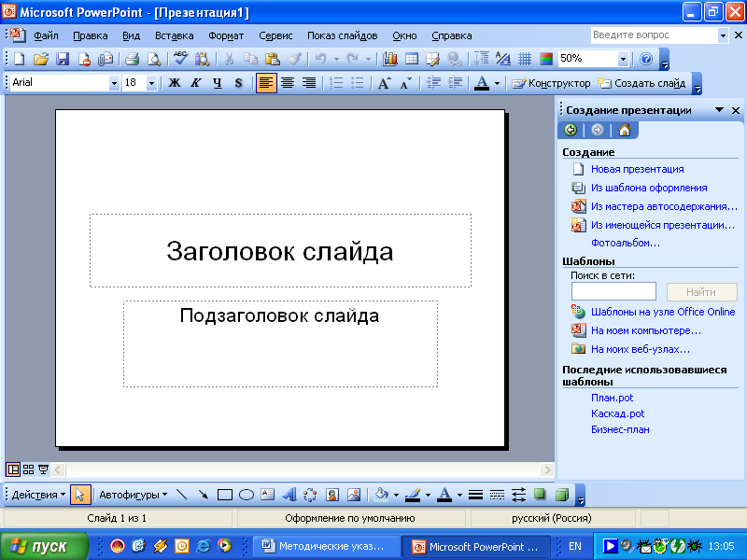Insert a chart with the chart icon

pos(389,59)
